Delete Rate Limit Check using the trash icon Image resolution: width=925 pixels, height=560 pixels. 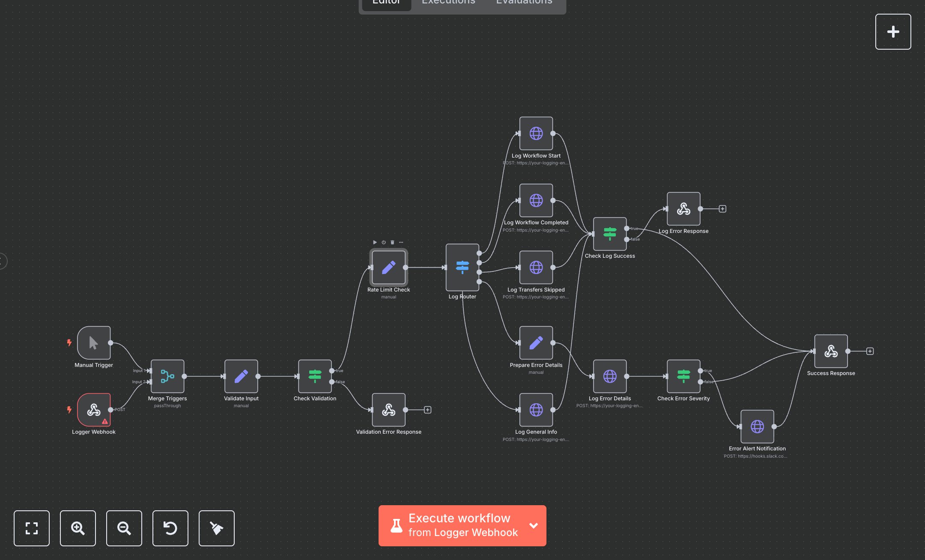pyautogui.click(x=392, y=242)
